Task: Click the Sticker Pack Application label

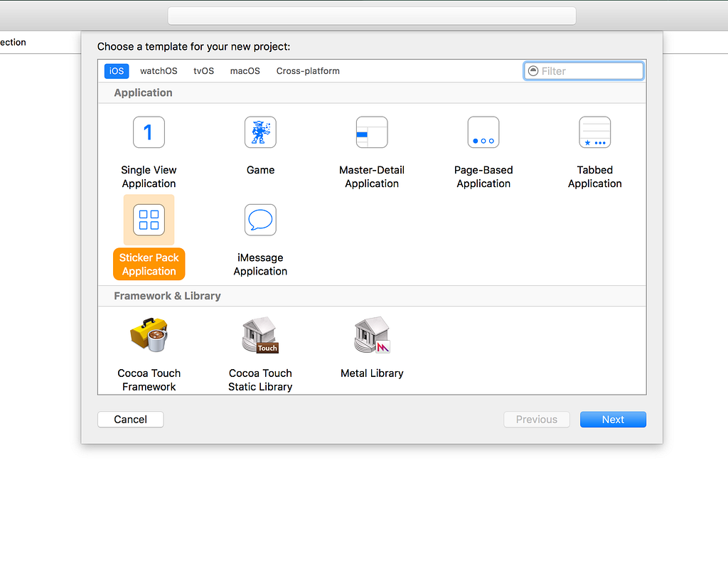Action: tap(149, 265)
